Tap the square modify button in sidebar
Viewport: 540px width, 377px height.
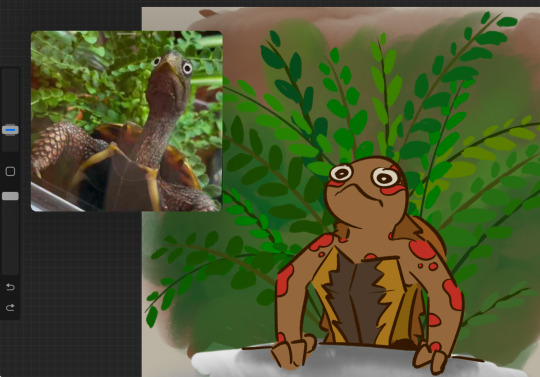click(10, 171)
